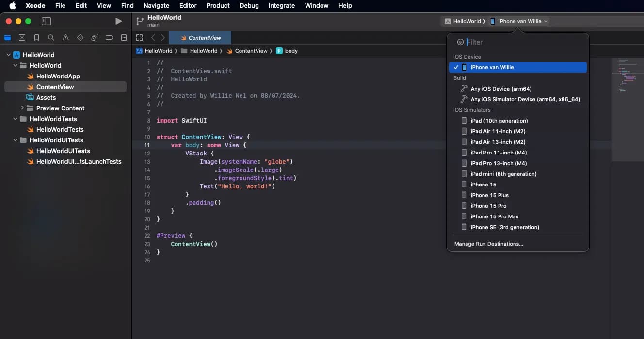Collapse the HelloWorldTests folder
Screen dimensions: 644x339
coord(16,119)
